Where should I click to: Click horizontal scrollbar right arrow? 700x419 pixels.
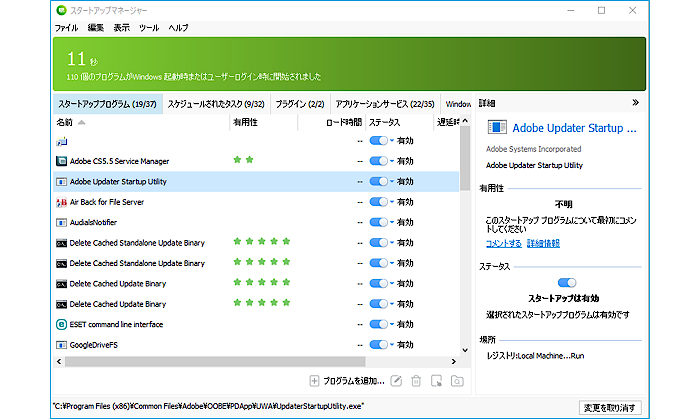click(x=454, y=361)
